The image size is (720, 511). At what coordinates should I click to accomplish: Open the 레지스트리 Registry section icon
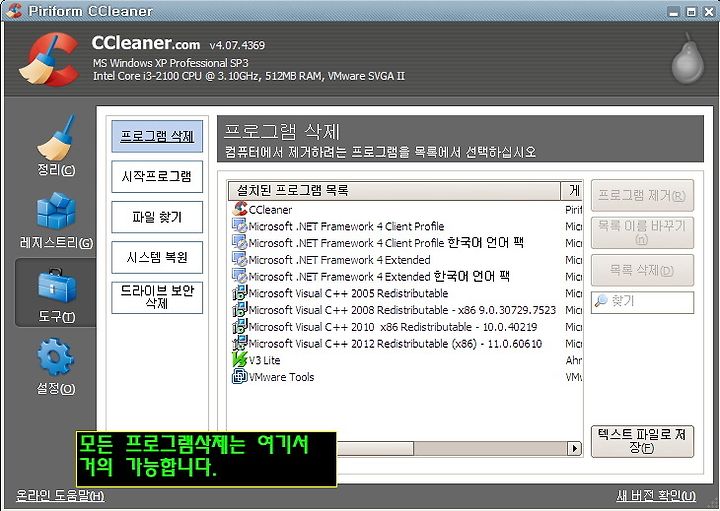(x=56, y=210)
